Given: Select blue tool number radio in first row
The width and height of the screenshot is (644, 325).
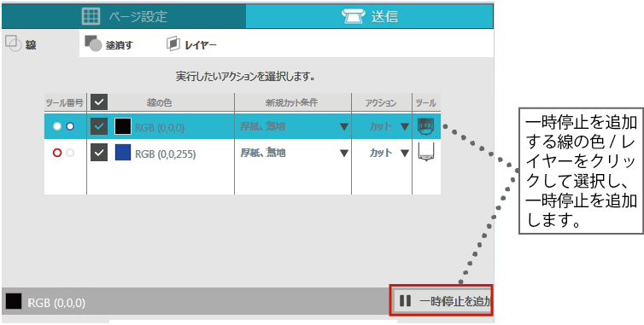Looking at the screenshot, I should (x=70, y=127).
